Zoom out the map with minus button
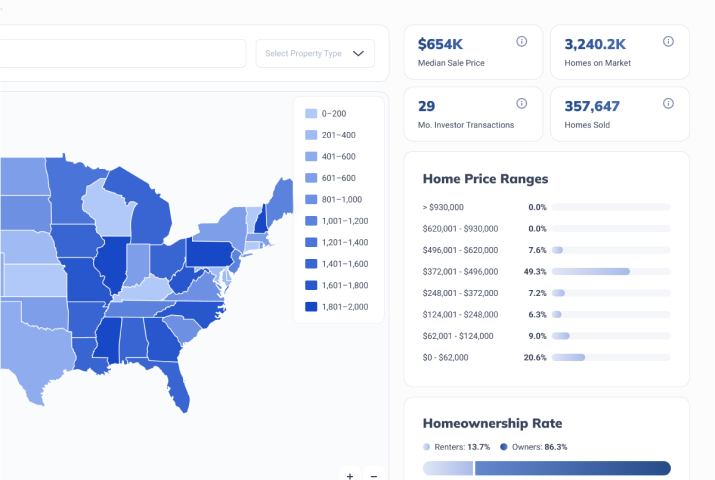The image size is (715, 480). [374, 476]
